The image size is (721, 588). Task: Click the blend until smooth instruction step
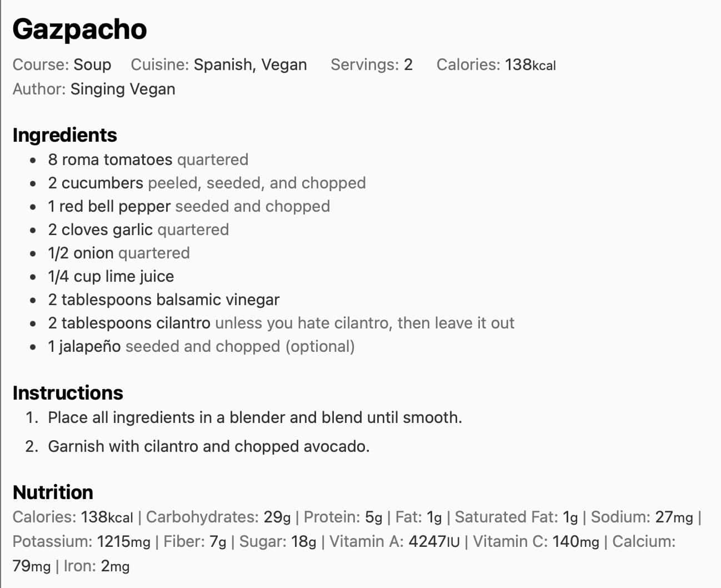pyautogui.click(x=255, y=417)
